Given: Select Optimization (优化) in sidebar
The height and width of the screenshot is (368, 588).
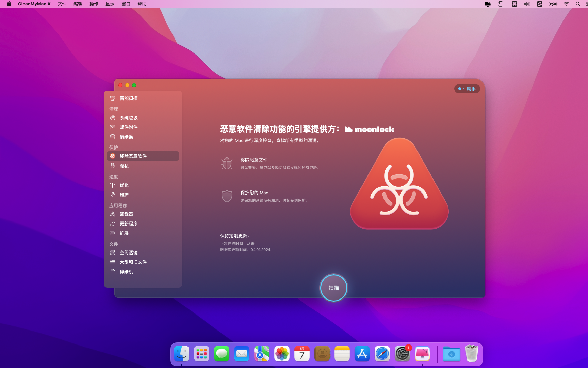Looking at the screenshot, I should click(124, 185).
